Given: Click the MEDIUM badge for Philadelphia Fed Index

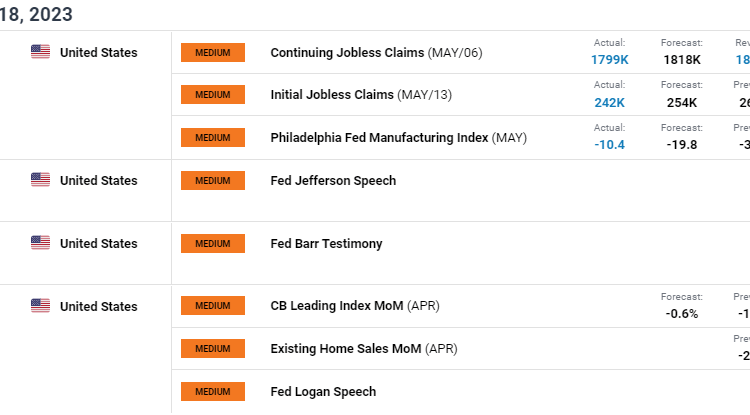Looking at the screenshot, I should click(212, 137).
